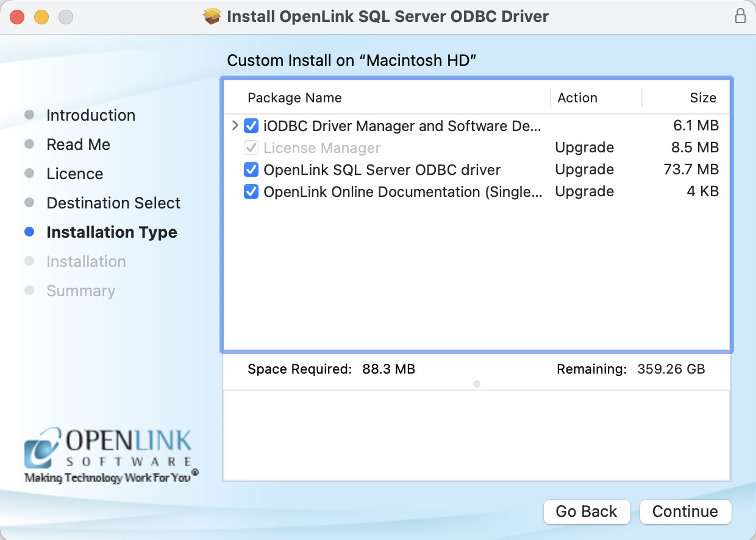
Task: Click the blue Installation Type step bullet
Action: click(x=29, y=232)
